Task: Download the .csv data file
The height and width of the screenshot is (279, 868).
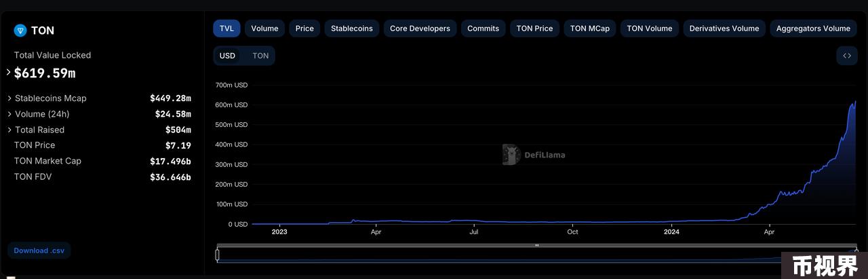Action: [39, 250]
